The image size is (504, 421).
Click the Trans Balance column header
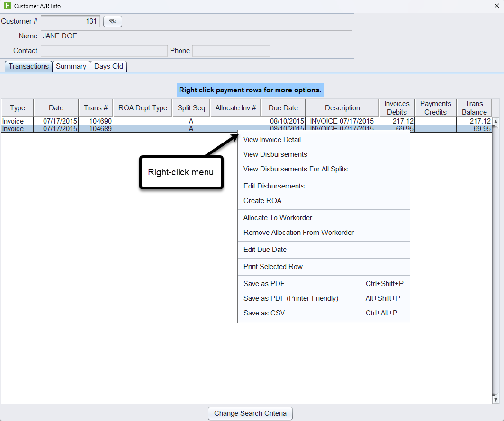(474, 108)
